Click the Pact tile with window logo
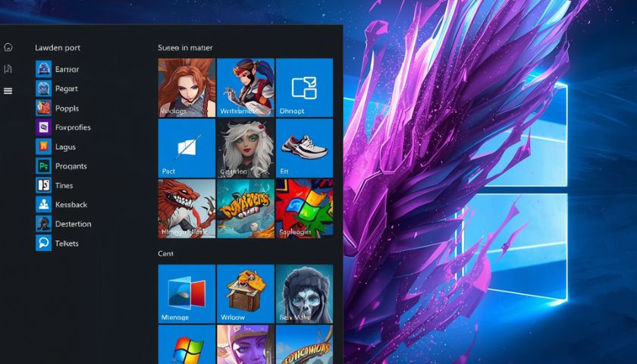This screenshot has height=364, width=637. point(187,148)
